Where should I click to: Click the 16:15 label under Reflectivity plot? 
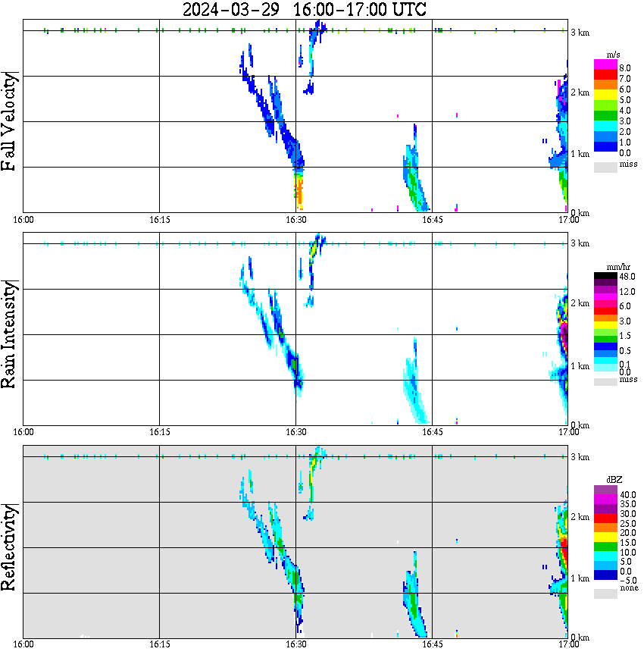pos(159,644)
